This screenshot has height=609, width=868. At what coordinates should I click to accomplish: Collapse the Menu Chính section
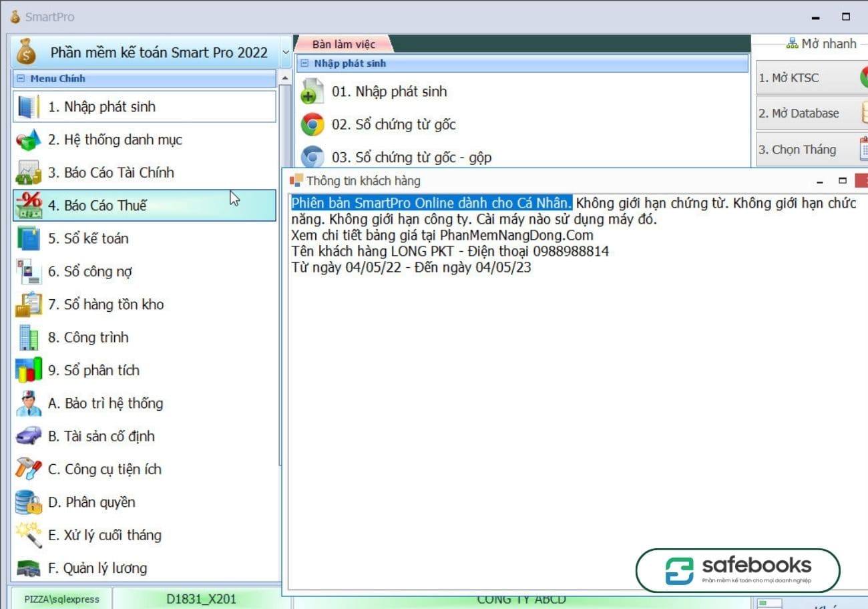click(x=21, y=79)
